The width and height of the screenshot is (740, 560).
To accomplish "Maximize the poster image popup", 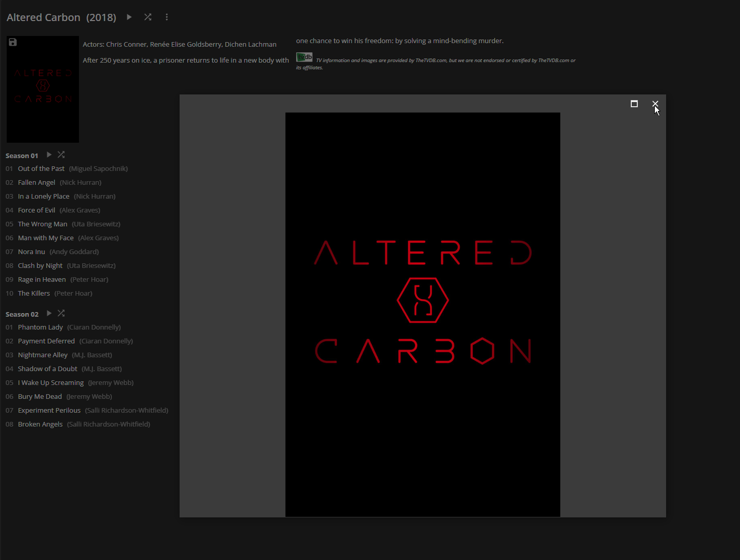I will [x=634, y=104].
